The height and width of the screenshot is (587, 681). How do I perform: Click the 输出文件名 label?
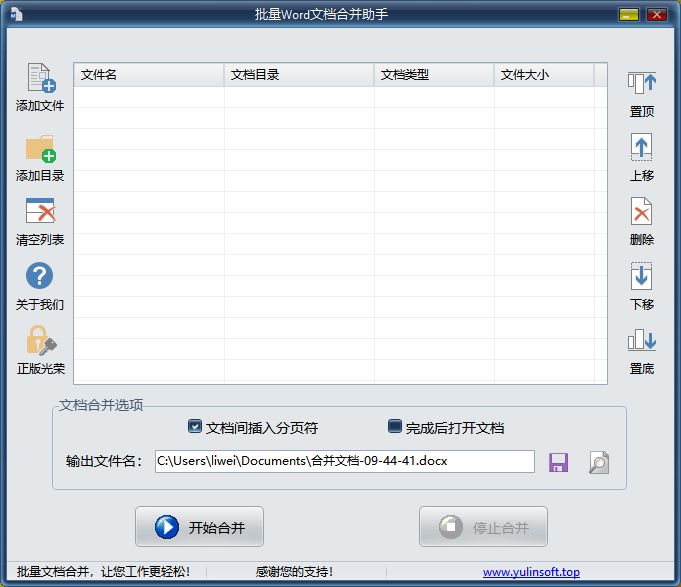click(x=104, y=461)
